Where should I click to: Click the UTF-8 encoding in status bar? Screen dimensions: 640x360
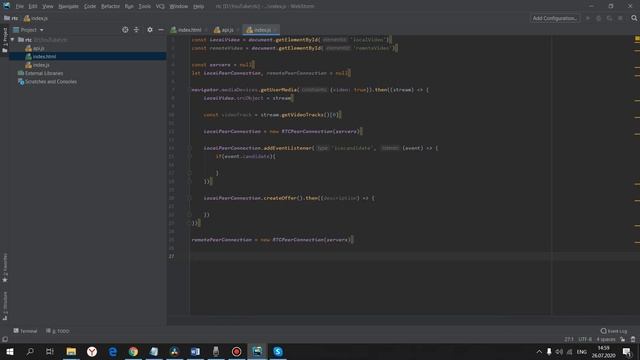click(585, 339)
